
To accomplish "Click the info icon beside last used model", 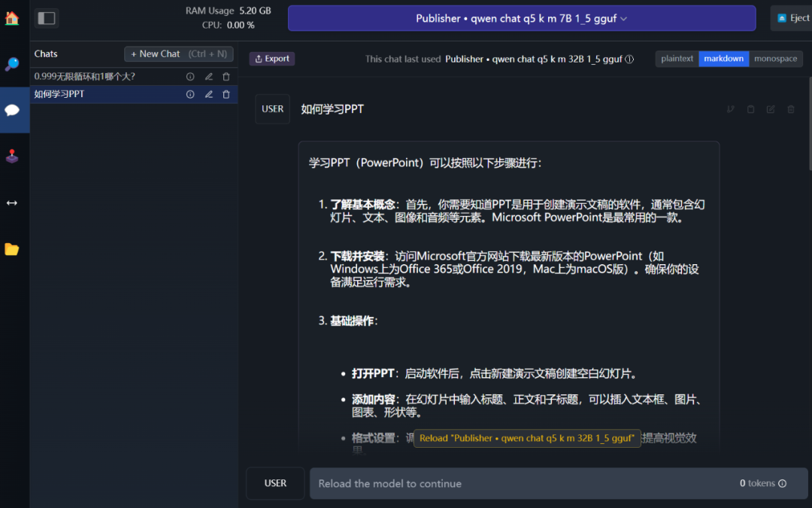I will (629, 59).
